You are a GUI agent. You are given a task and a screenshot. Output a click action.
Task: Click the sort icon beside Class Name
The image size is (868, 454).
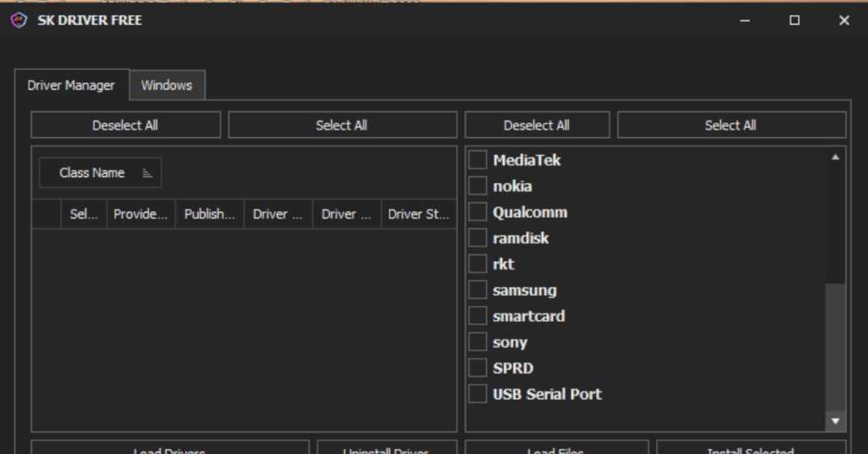(x=147, y=174)
